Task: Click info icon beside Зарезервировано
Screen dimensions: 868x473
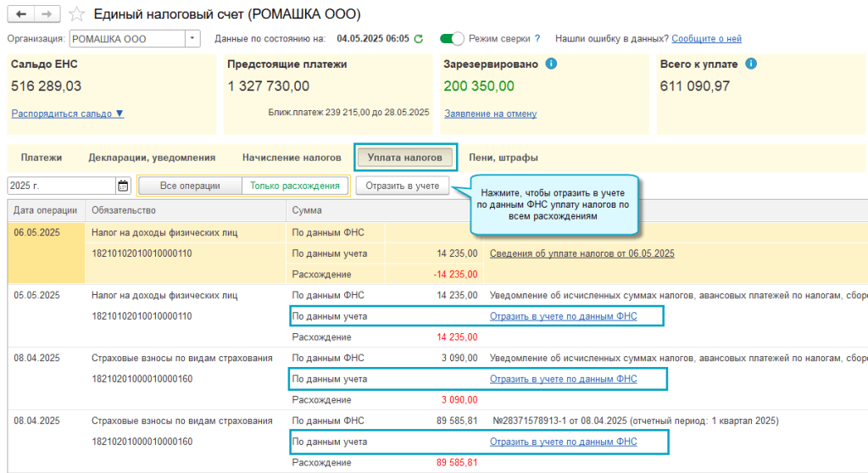Action: point(551,64)
